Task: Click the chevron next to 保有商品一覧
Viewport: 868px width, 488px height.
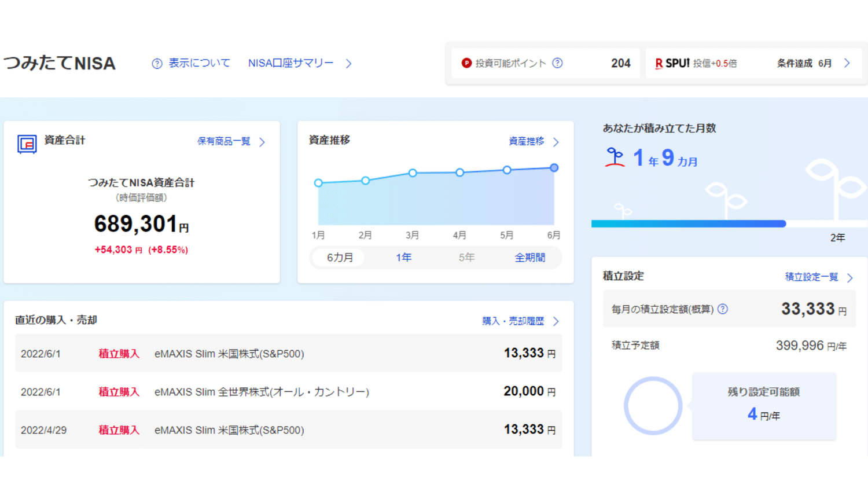Action: click(x=262, y=142)
